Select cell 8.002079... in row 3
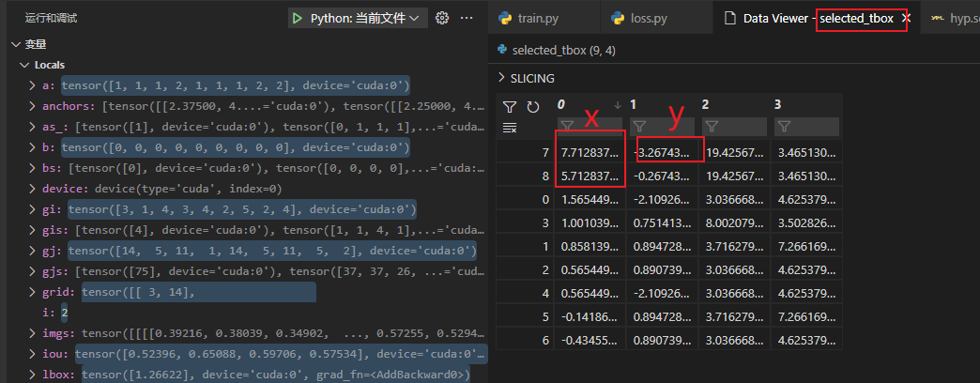980x383 pixels. coord(734,222)
